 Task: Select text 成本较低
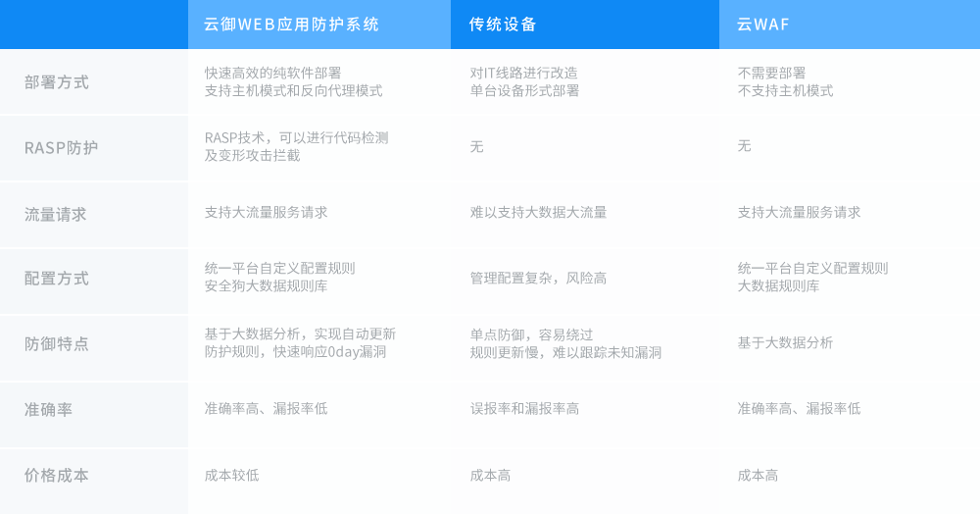(x=231, y=475)
